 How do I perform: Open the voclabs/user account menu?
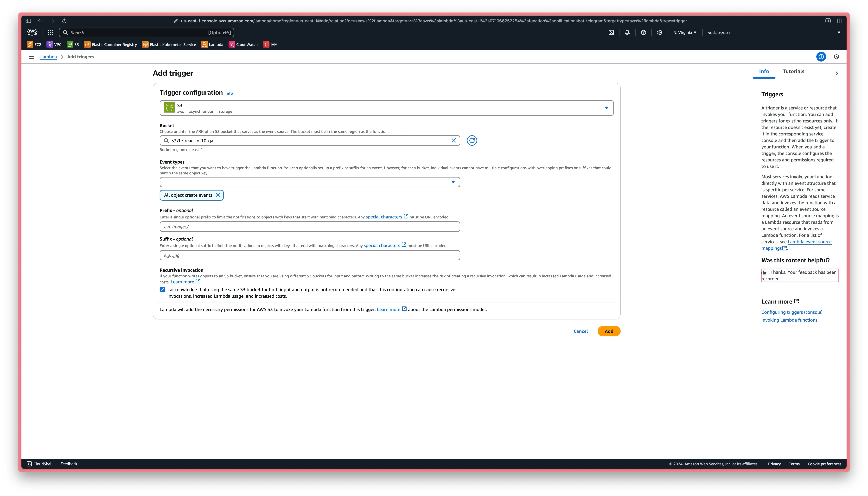(x=774, y=33)
